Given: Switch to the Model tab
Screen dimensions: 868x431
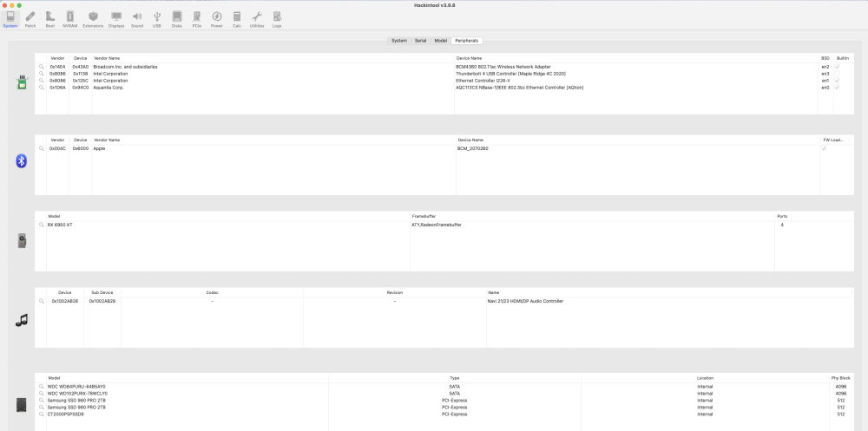Looking at the screenshot, I should [441, 41].
